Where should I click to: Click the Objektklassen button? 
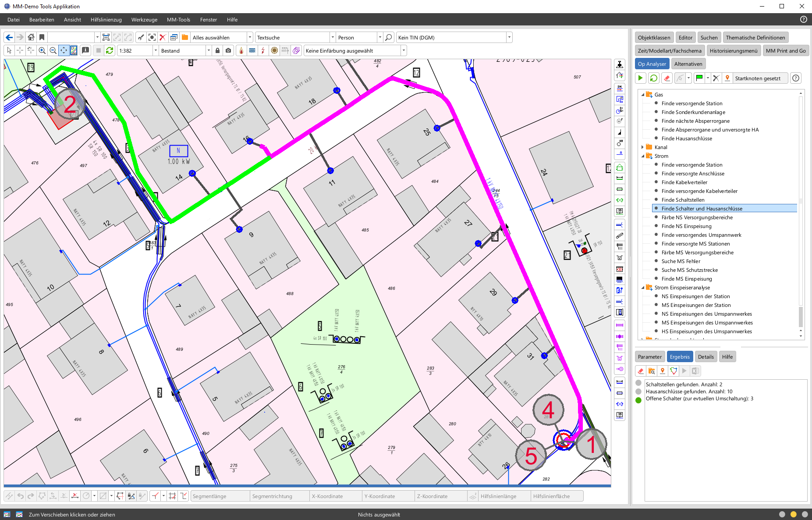pyautogui.click(x=654, y=37)
